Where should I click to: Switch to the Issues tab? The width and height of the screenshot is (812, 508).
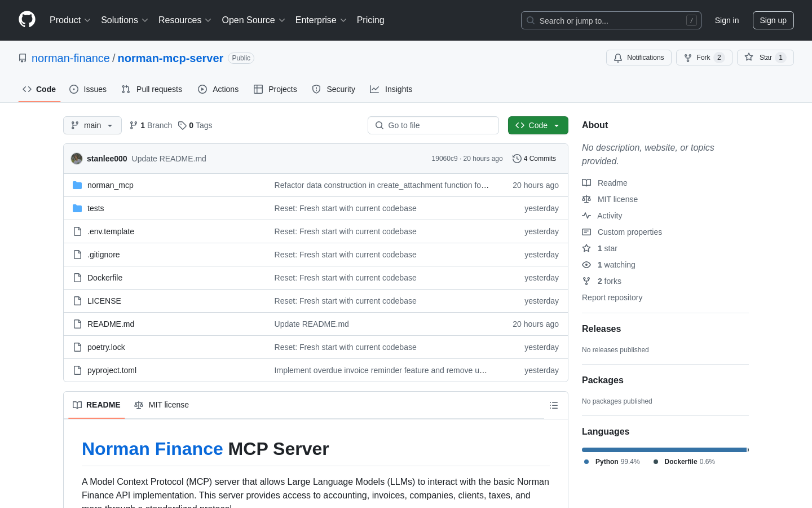(x=88, y=89)
